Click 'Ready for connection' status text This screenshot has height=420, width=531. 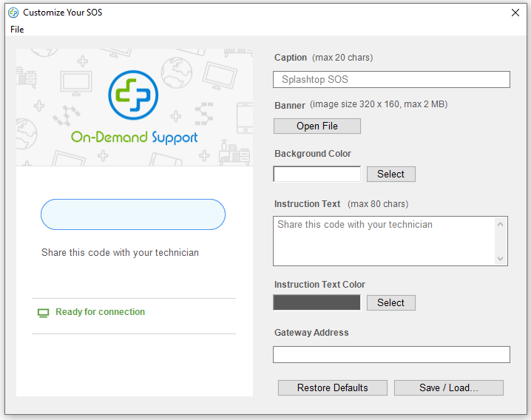click(101, 311)
